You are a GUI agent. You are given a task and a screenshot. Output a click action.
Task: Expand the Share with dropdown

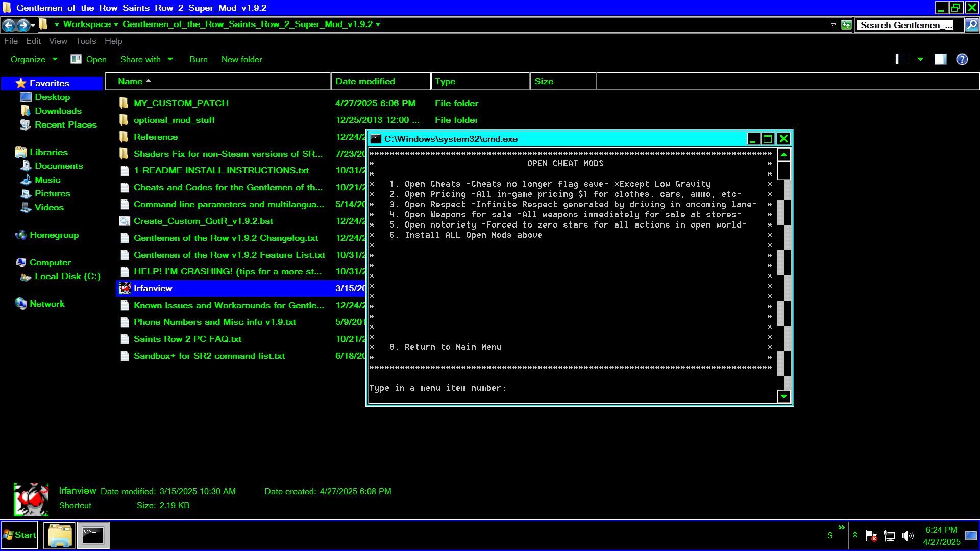[146, 59]
